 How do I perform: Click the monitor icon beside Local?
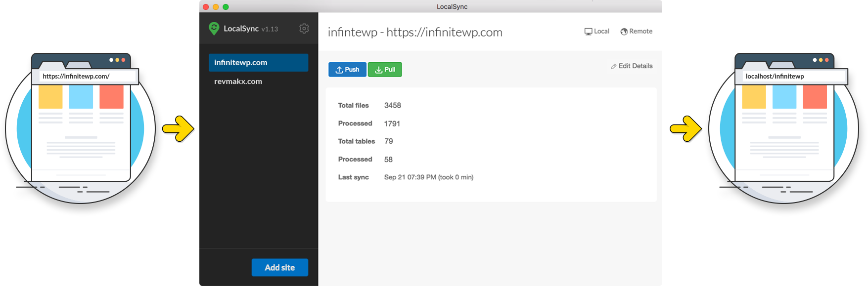click(x=588, y=32)
